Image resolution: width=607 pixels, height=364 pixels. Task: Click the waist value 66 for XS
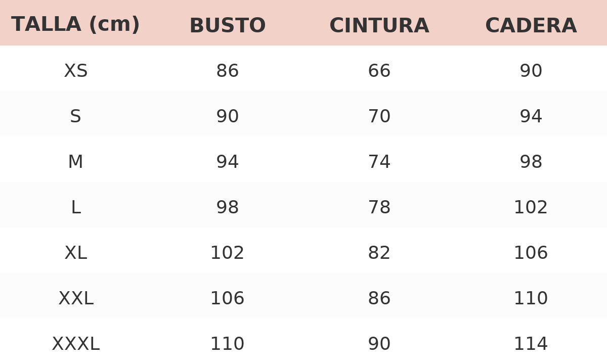tap(379, 71)
